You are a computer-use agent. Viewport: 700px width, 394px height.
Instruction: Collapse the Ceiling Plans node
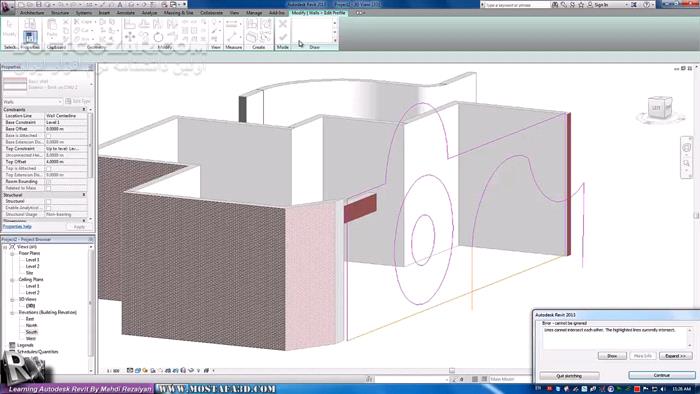tap(12, 280)
